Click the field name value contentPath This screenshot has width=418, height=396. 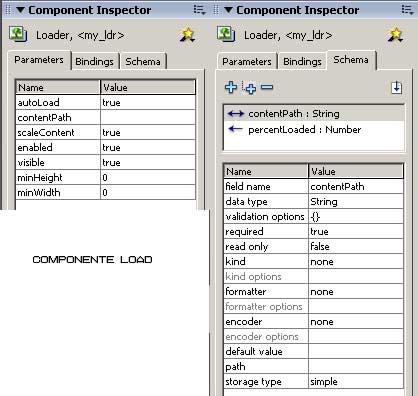point(356,186)
